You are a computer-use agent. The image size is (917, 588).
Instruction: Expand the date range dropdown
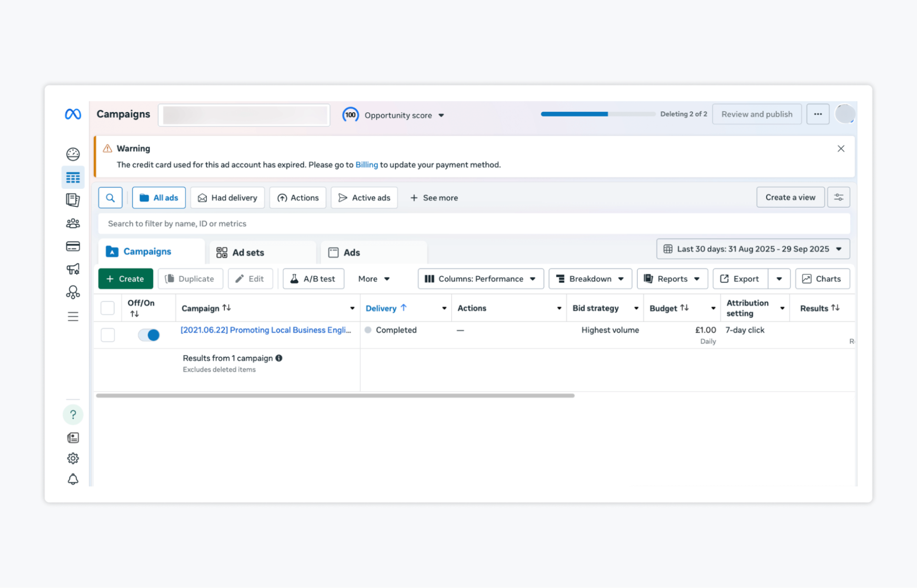[x=753, y=249]
